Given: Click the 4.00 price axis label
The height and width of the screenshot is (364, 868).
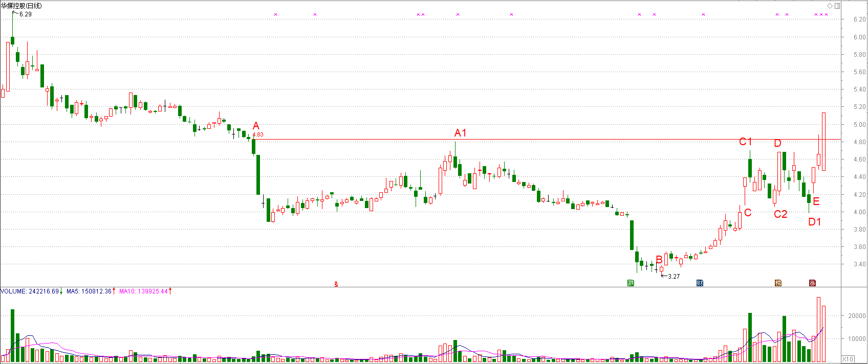Looking at the screenshot, I should (x=860, y=212).
